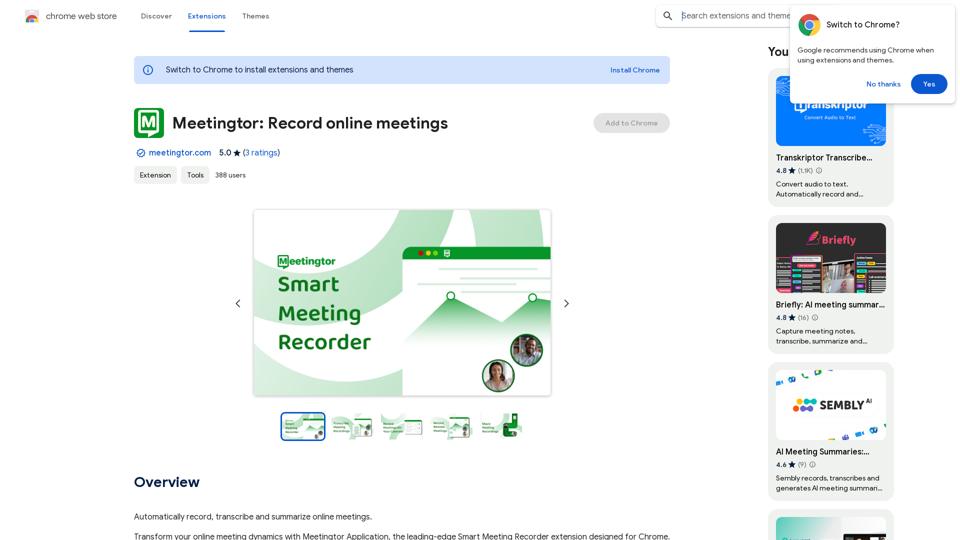Click the Add to Chrome button
This screenshot has width=960, height=540.
point(631,123)
